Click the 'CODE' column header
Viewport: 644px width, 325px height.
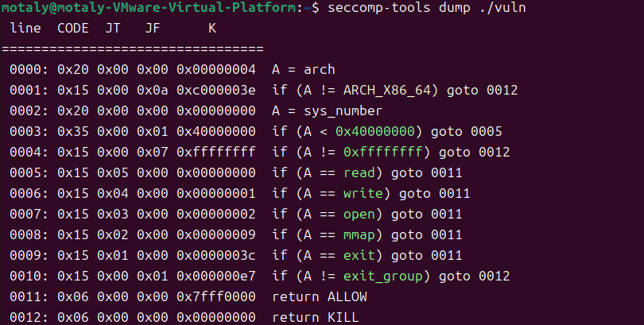(x=73, y=29)
